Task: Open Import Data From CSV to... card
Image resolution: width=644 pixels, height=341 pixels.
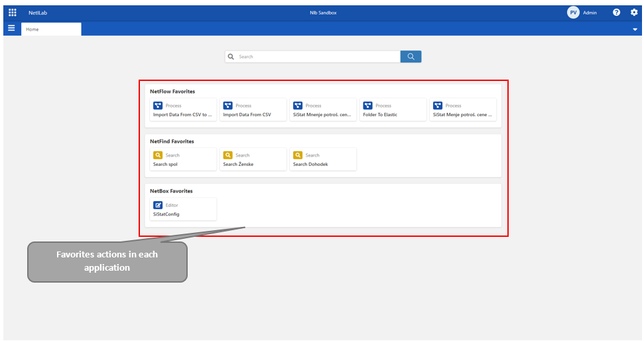Action: pyautogui.click(x=183, y=110)
